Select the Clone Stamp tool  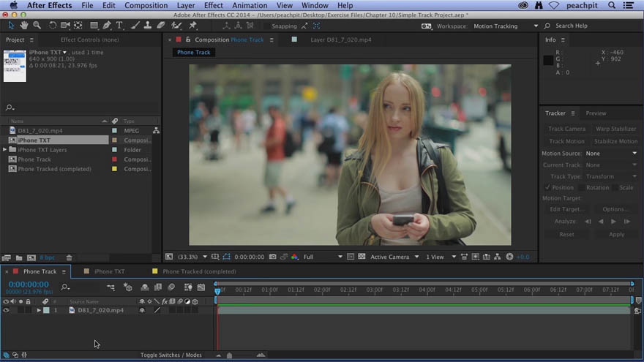[147, 26]
